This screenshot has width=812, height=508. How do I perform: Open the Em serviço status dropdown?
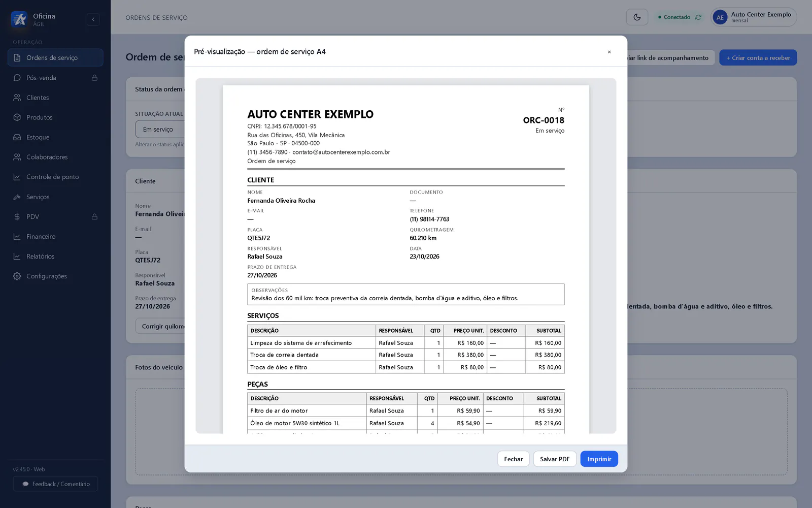pyautogui.click(x=159, y=130)
